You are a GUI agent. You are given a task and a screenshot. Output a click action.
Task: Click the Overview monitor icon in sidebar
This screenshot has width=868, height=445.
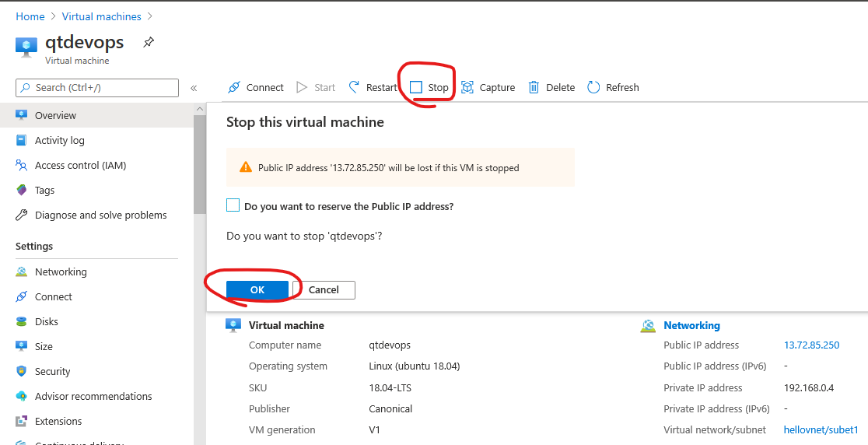coord(22,115)
